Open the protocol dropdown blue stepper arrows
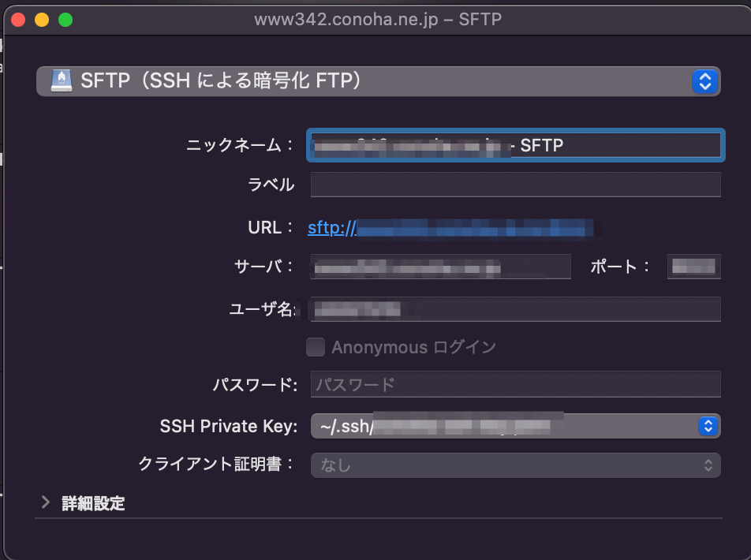This screenshot has width=751, height=560. coord(704,81)
